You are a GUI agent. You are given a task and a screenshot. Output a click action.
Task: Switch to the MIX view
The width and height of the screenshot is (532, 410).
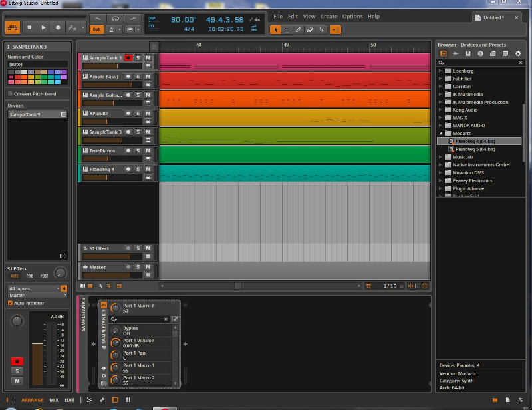[54, 400]
